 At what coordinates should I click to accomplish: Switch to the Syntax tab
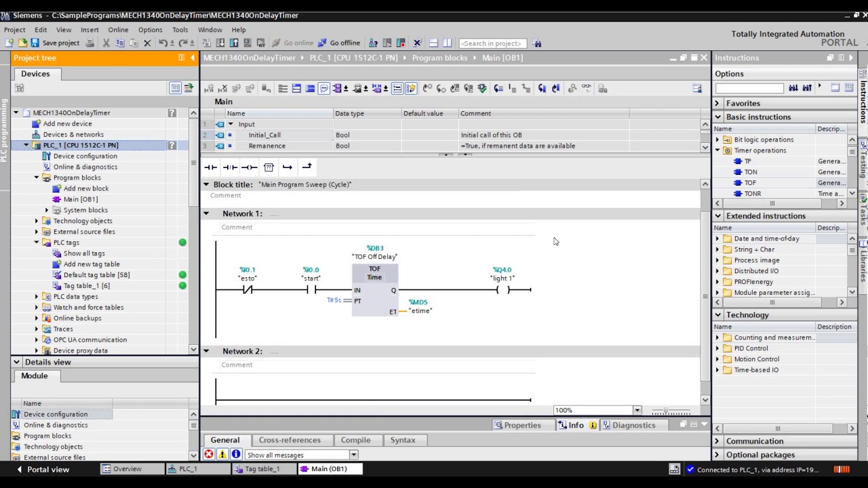point(403,440)
